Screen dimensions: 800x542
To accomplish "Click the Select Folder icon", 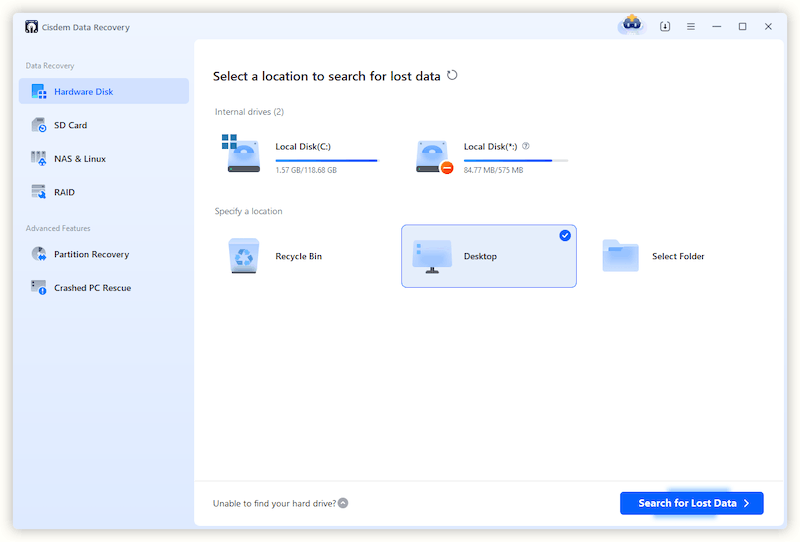I will coord(620,256).
